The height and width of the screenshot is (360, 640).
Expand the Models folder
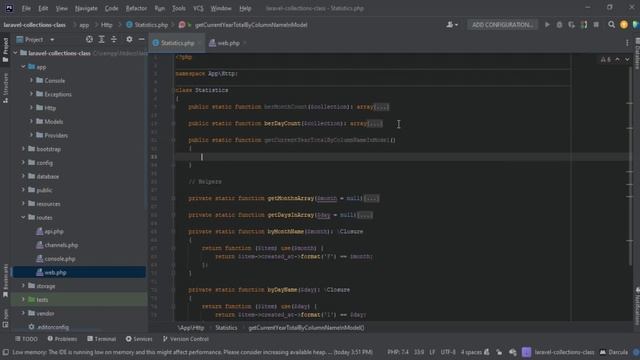click(x=31, y=121)
